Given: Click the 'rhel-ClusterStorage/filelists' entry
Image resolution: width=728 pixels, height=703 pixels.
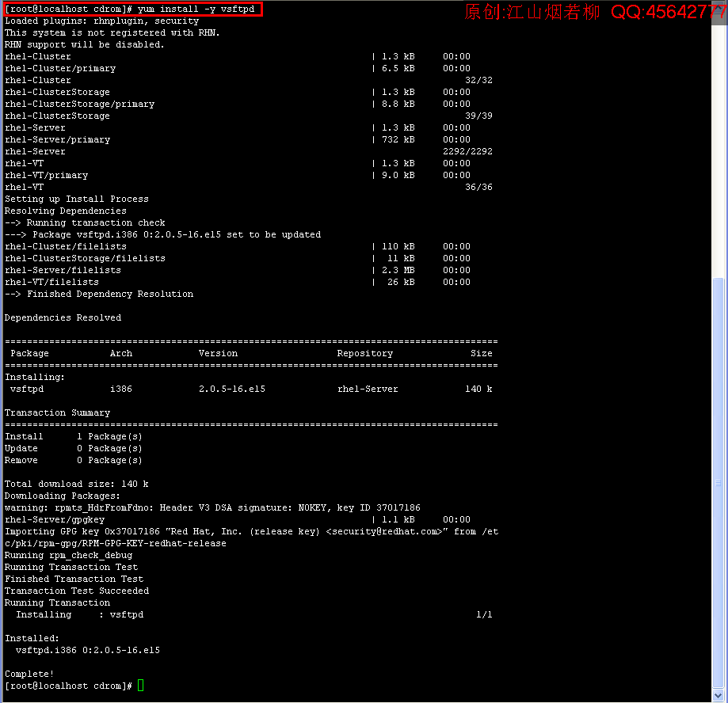Looking at the screenshot, I should [85, 258].
